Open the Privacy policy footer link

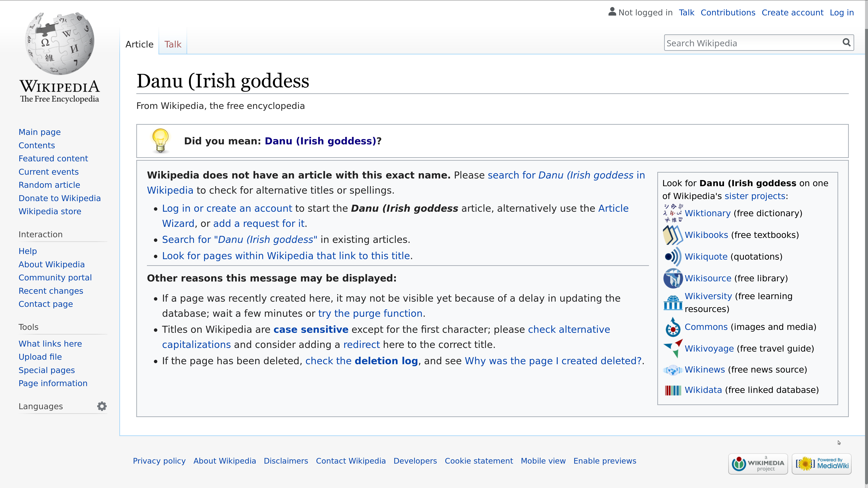[159, 461]
